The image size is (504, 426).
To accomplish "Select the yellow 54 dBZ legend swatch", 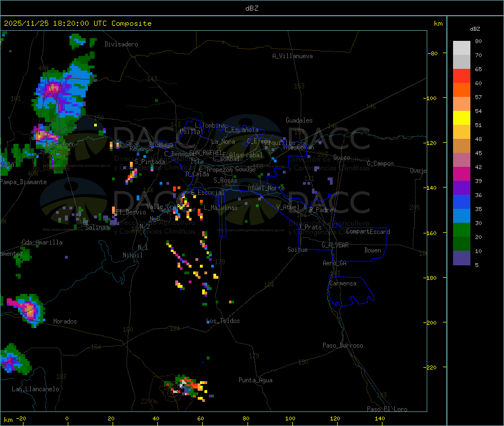I will tap(461, 118).
